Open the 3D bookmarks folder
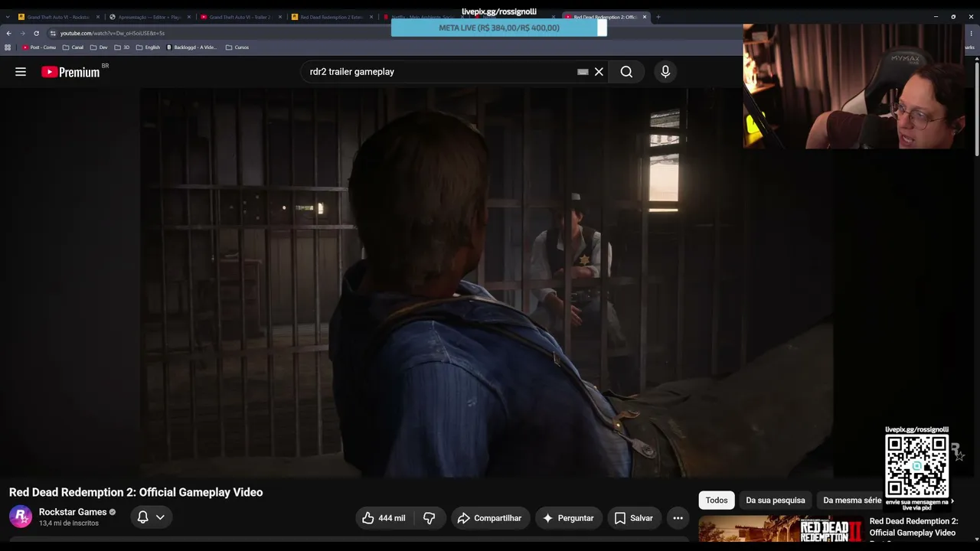The image size is (980, 551). (122, 47)
